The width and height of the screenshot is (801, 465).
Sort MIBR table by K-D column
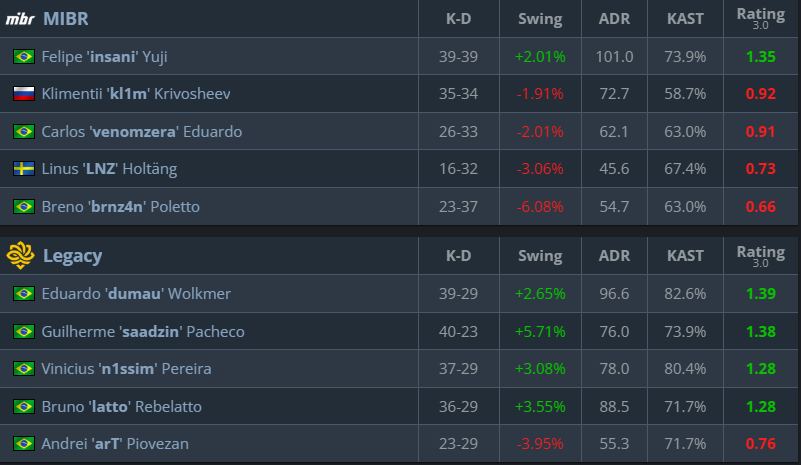pyautogui.click(x=458, y=19)
